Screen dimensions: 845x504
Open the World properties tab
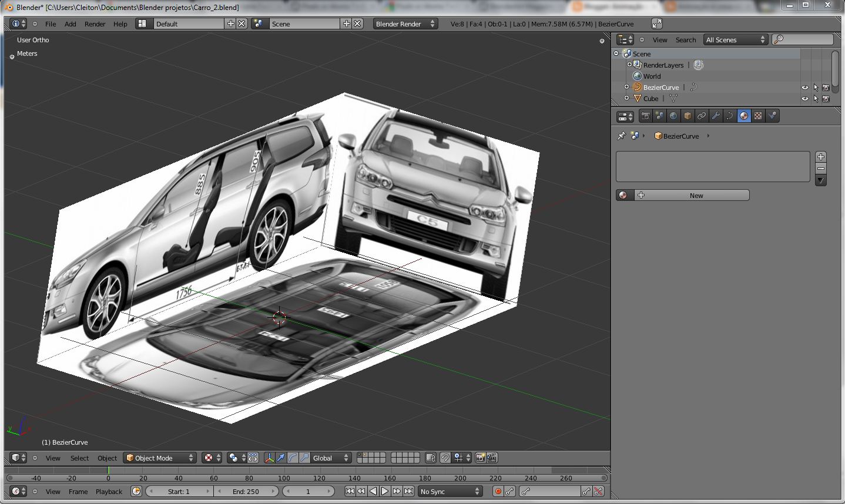tap(673, 116)
